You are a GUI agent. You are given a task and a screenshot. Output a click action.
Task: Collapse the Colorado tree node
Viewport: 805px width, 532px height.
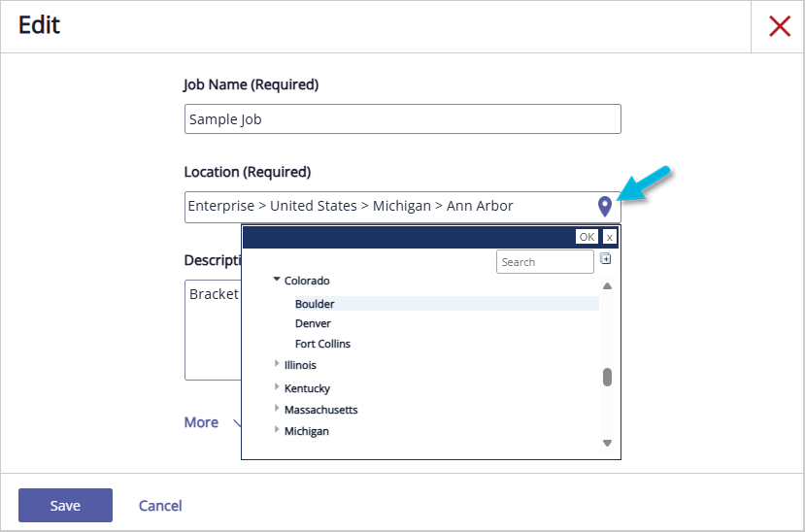pyautogui.click(x=277, y=280)
